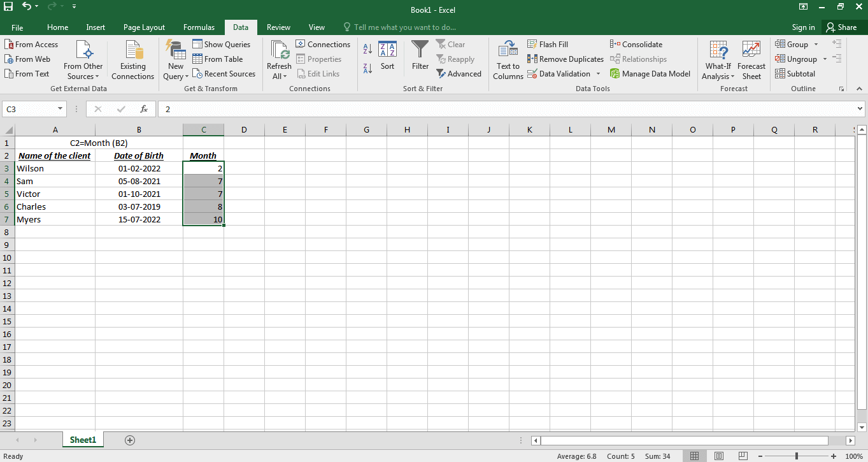
Task: Open Refresh All dropdown
Action: tap(279, 61)
